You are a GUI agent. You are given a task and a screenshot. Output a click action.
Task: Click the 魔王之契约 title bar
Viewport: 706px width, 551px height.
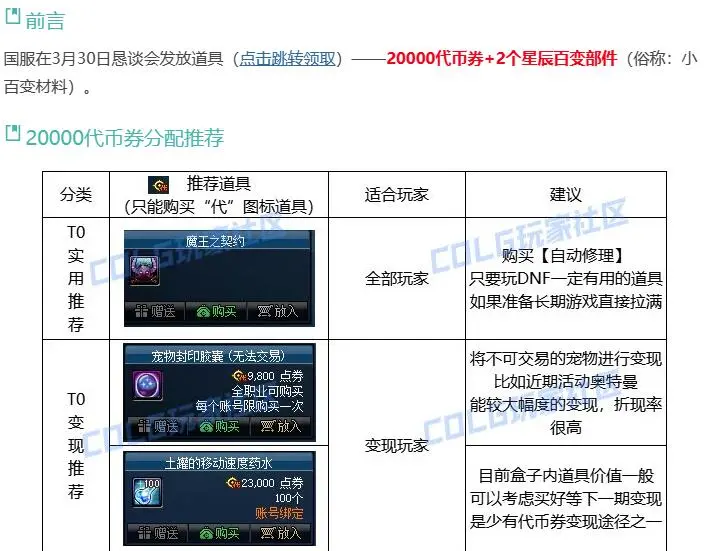(219, 241)
